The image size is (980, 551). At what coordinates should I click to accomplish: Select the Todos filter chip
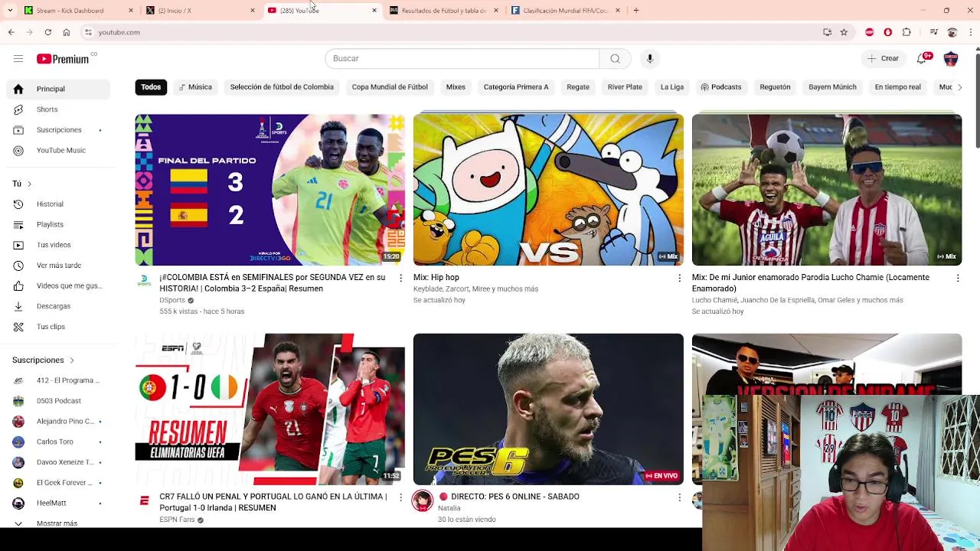pyautogui.click(x=151, y=87)
